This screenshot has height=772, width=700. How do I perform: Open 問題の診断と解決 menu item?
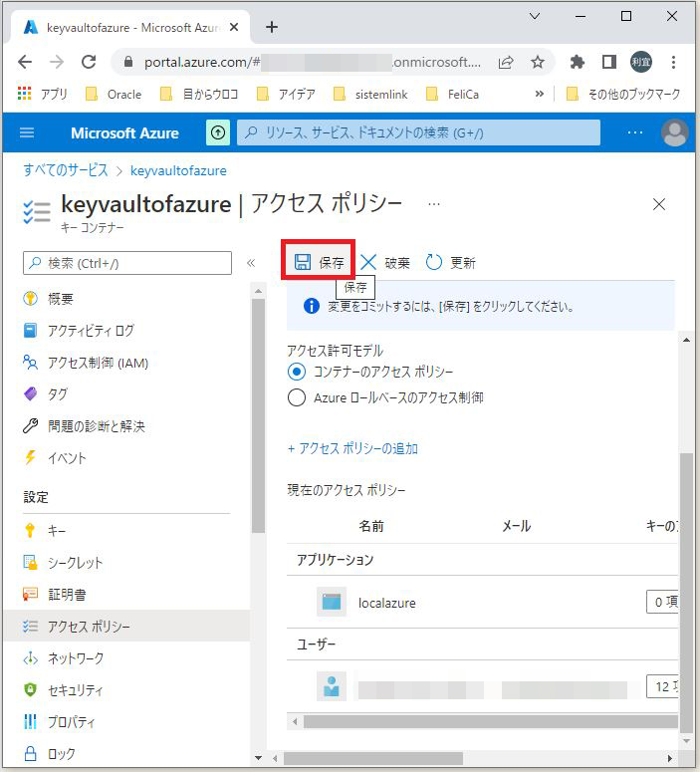coord(97,426)
